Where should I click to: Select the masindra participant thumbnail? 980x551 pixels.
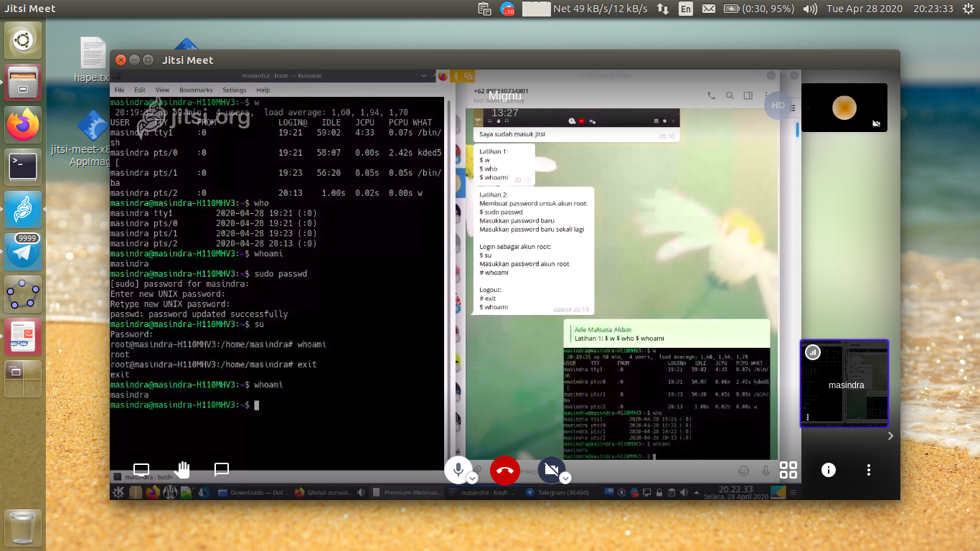(844, 384)
